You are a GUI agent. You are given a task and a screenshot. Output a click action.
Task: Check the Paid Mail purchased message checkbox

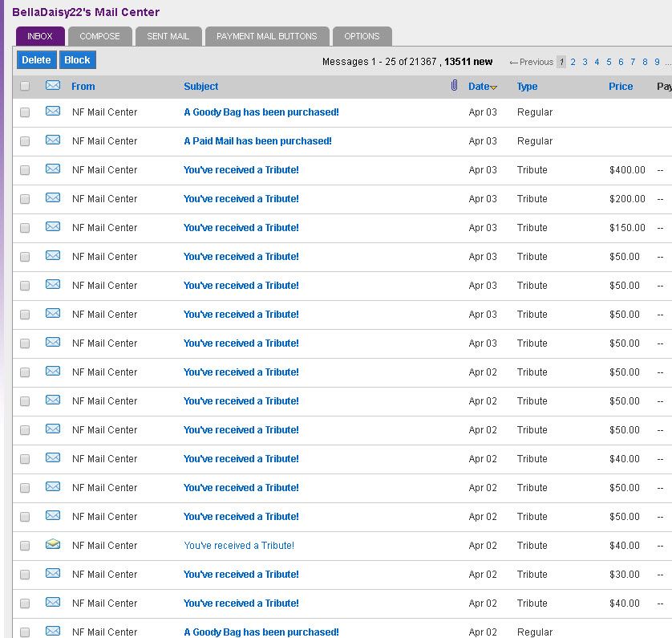[x=25, y=141]
